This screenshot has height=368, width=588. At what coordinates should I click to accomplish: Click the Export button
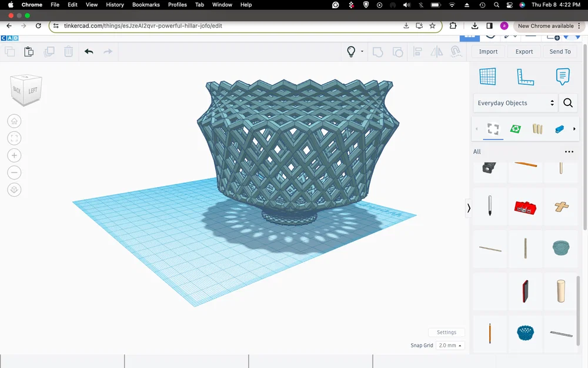(523, 51)
